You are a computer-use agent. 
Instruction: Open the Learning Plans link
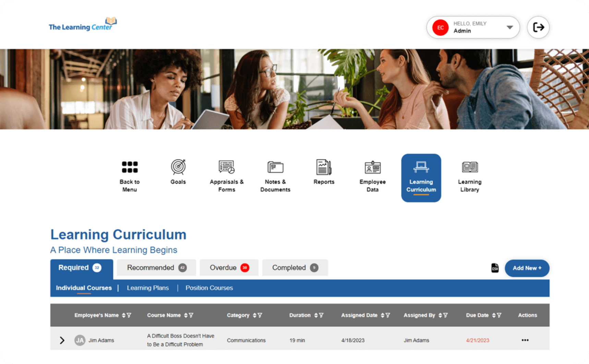[x=148, y=288]
